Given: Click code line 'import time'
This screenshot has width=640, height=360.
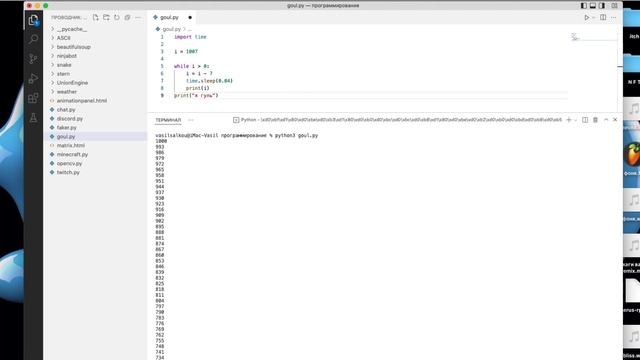Looking at the screenshot, I should coord(190,37).
